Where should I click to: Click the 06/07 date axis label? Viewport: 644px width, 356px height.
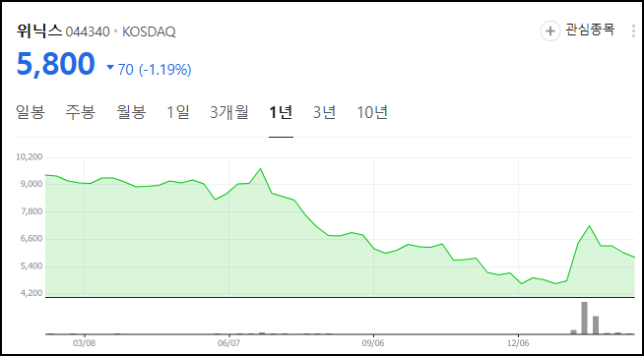click(x=228, y=343)
